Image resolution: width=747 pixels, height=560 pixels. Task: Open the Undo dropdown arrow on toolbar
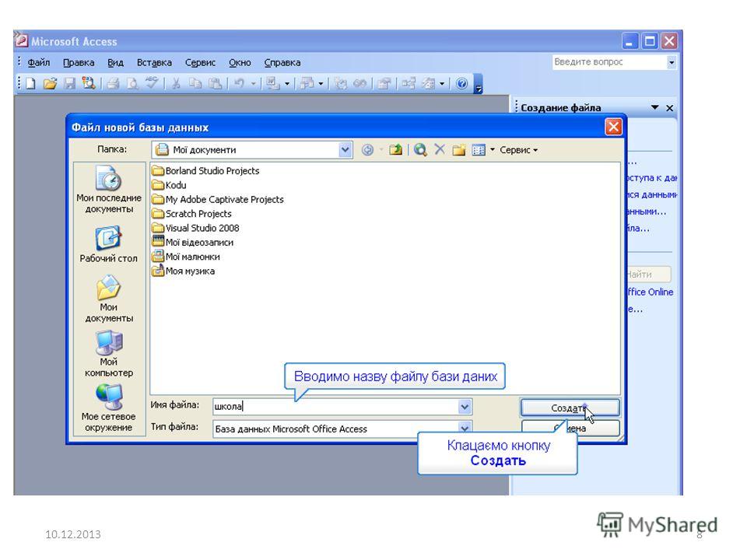coord(254,84)
